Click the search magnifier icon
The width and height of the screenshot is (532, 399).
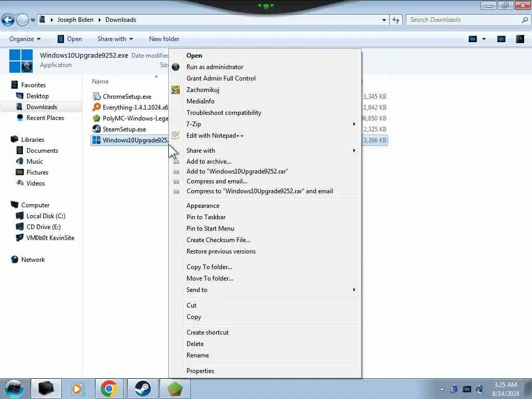[525, 20]
